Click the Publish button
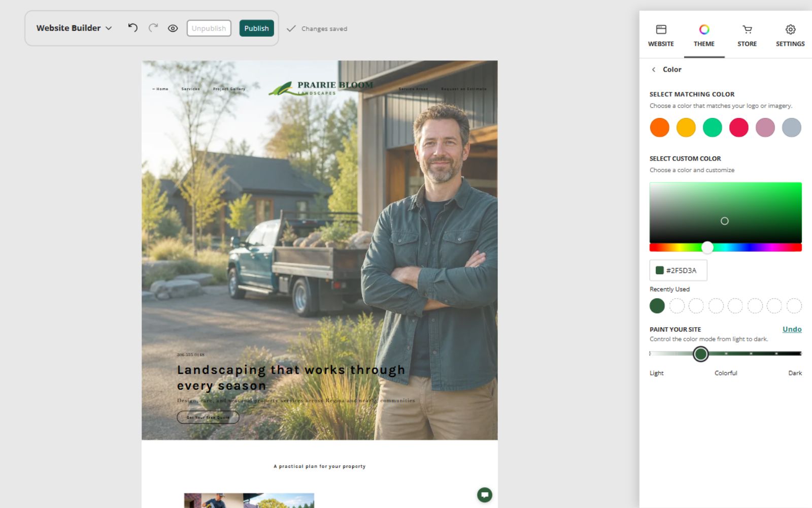 pos(256,28)
